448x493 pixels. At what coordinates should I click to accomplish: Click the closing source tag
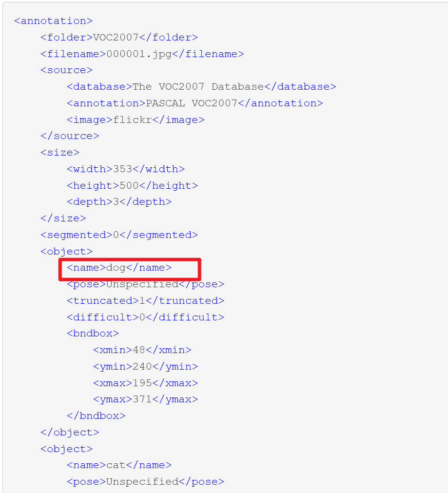pos(70,136)
